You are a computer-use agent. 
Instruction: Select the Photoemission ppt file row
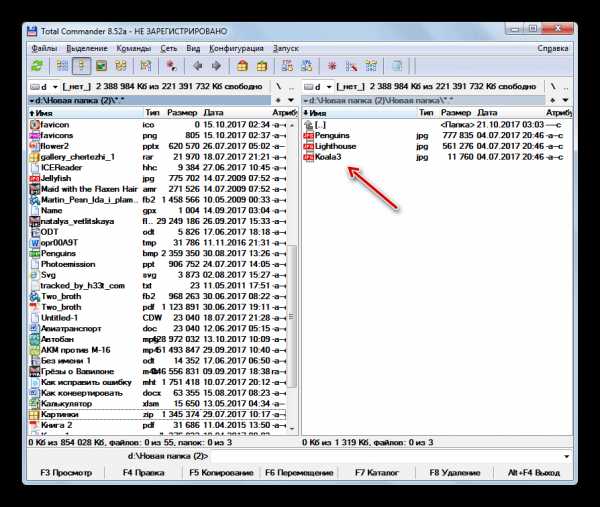point(157,264)
